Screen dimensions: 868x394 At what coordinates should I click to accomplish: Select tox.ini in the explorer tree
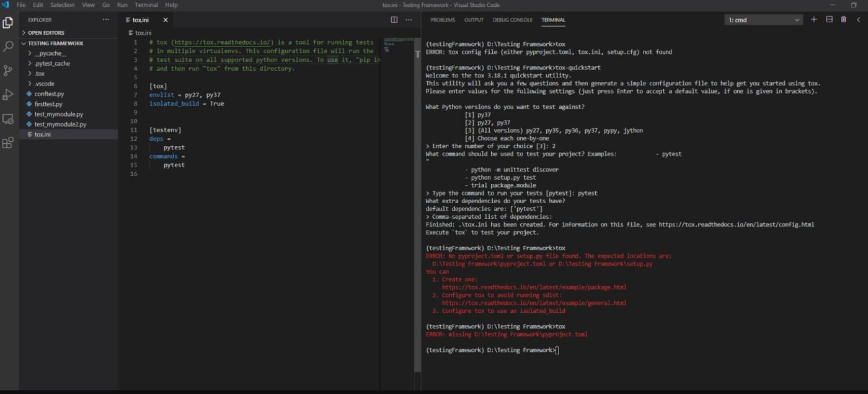(68, 134)
